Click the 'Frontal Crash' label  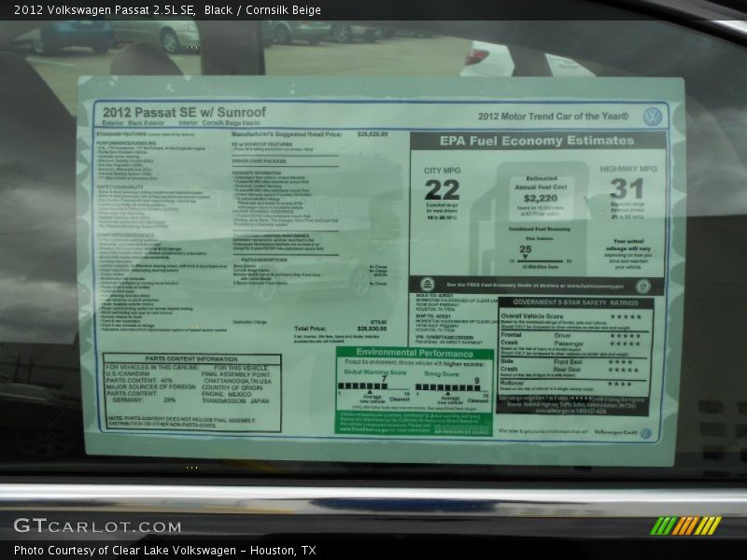tap(511, 339)
